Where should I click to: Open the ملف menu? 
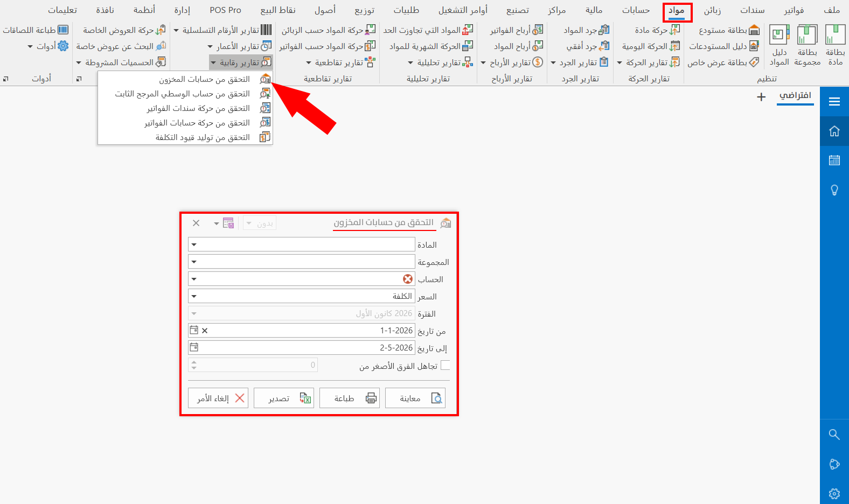coord(832,10)
